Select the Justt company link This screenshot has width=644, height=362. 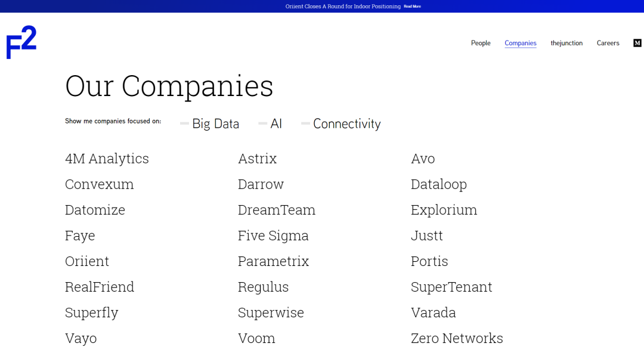click(427, 236)
